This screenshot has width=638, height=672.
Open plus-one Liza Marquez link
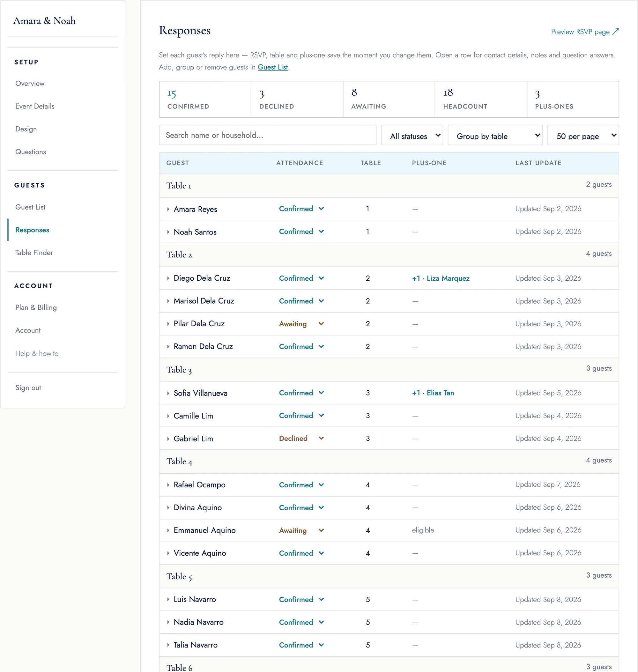tap(441, 278)
